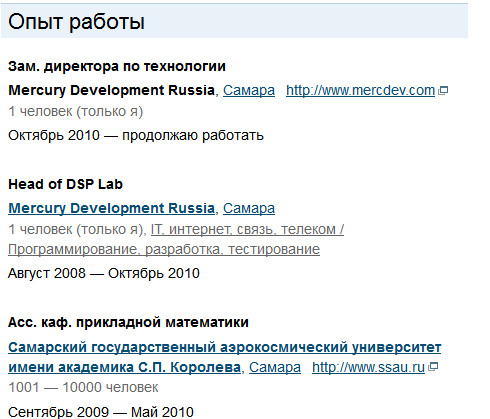The width and height of the screenshot is (490, 419).
Task: Click Самара link in Head of DSP Lab entry
Action: click(x=249, y=208)
